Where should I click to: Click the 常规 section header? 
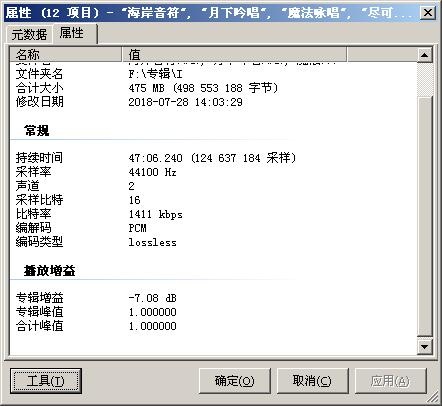coord(37,131)
